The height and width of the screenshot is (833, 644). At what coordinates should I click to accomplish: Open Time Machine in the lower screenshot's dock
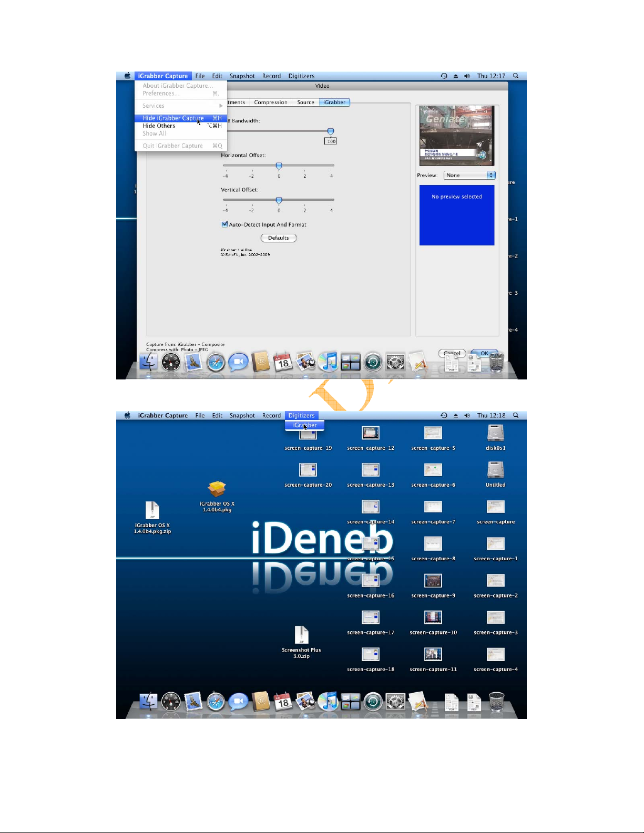(373, 702)
